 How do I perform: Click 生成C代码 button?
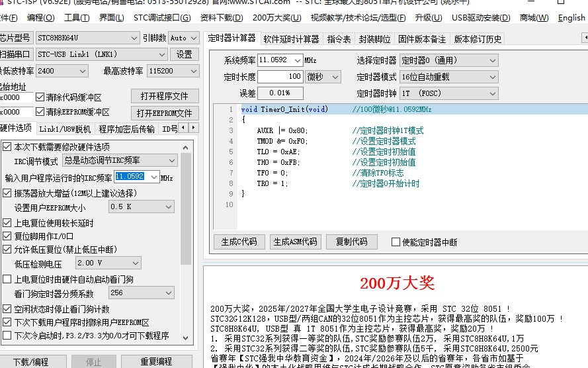239,242
